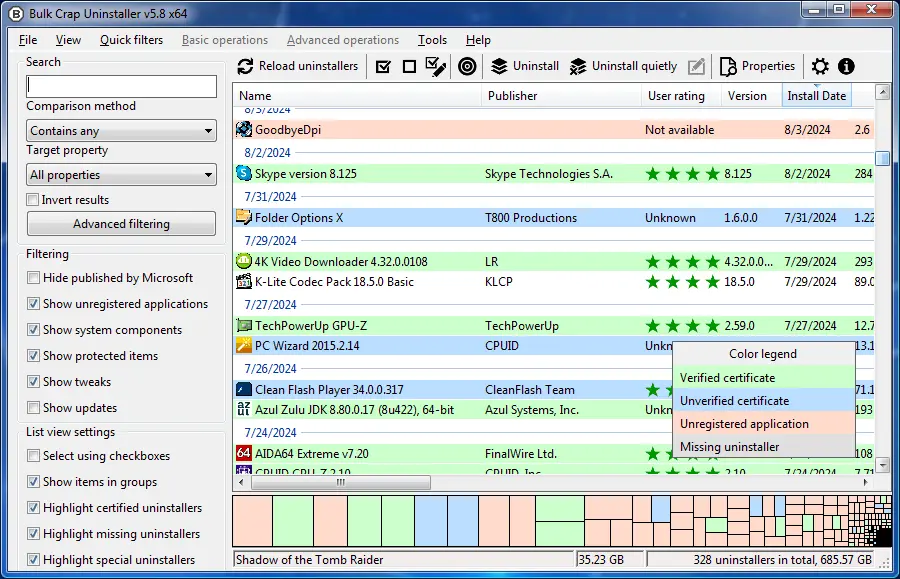Enable Show updates checkbox
The image size is (900, 579).
click(x=33, y=408)
